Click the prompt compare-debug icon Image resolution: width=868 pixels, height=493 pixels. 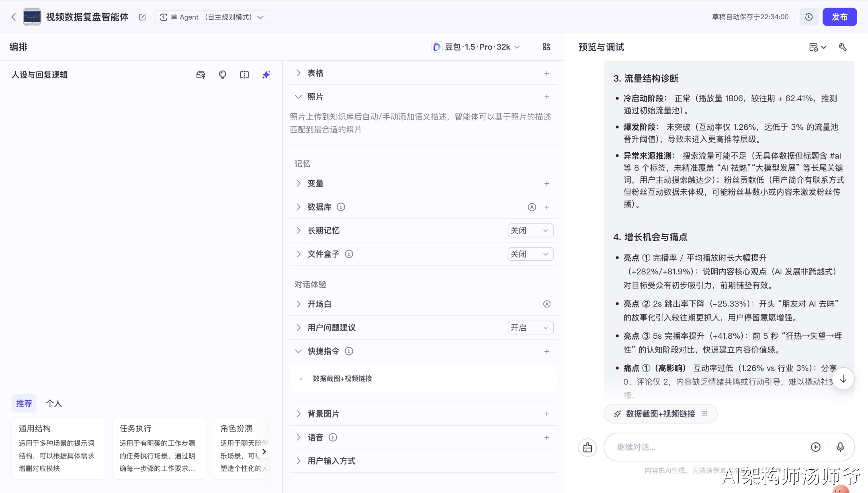point(244,75)
